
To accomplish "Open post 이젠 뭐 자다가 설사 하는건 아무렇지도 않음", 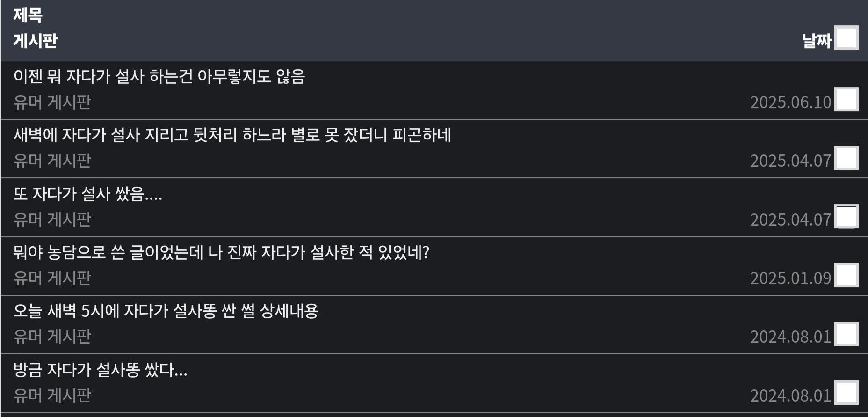I will point(159,76).
